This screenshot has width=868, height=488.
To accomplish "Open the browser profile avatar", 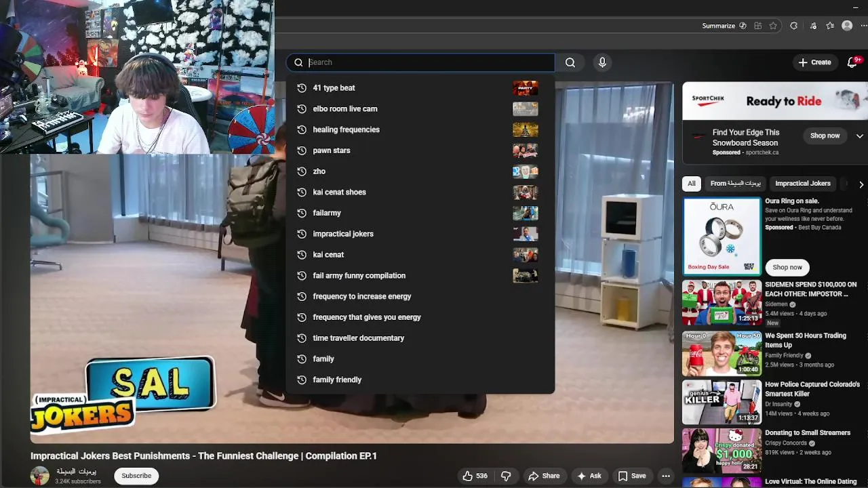I will [847, 26].
